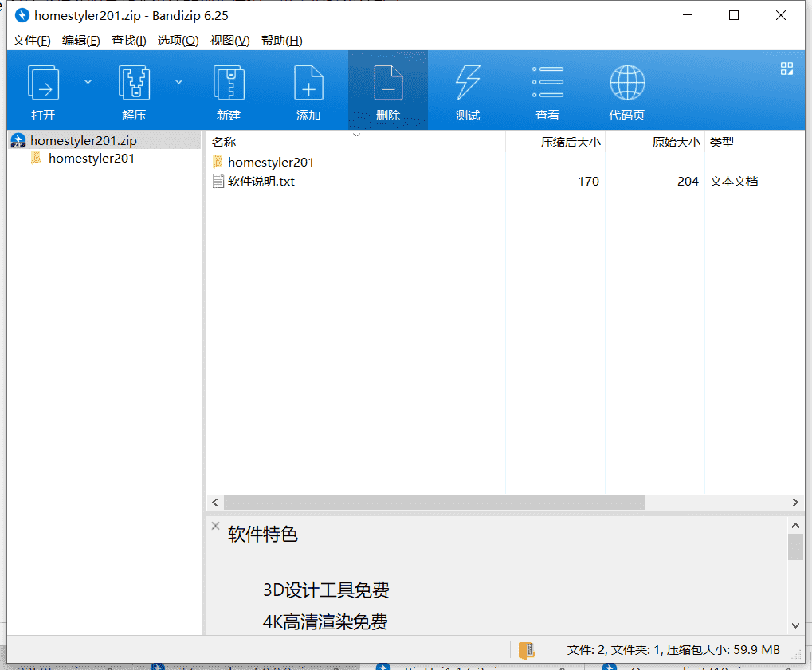Click the column sort chevron above the list
Screen dimensions: 812x670
(x=356, y=135)
